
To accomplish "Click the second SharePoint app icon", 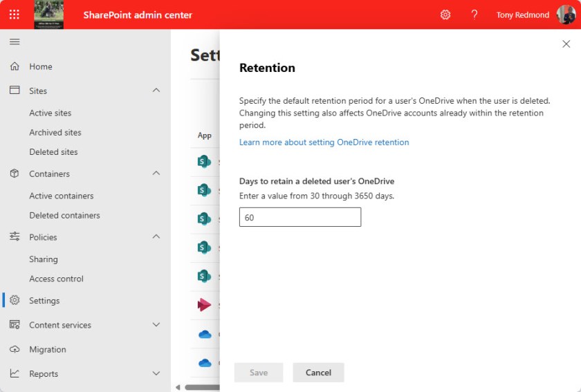I will [204, 190].
